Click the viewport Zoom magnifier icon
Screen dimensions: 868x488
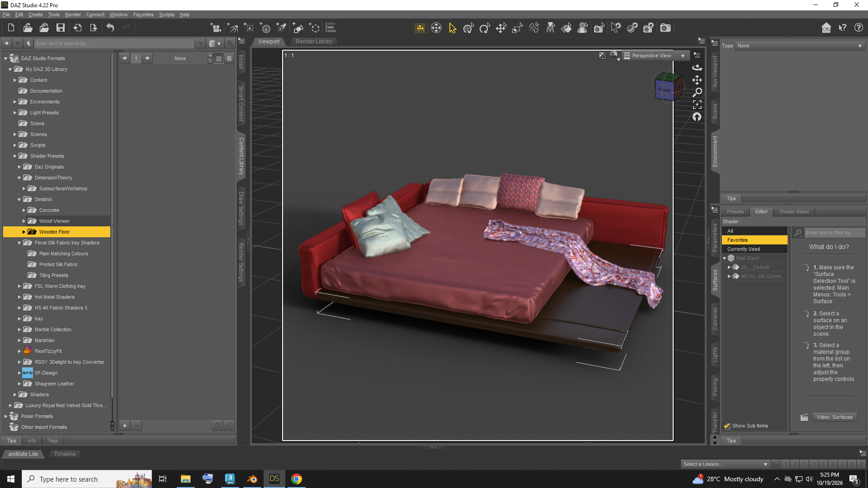[x=697, y=92]
